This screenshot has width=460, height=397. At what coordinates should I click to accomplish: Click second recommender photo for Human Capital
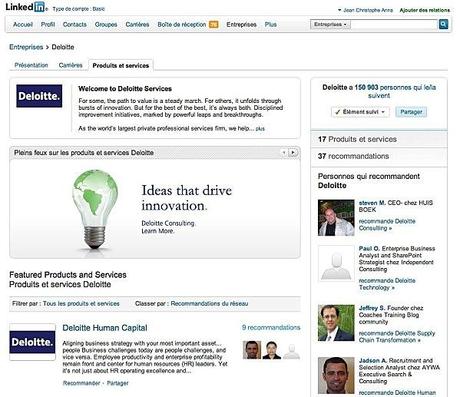[x=272, y=350]
